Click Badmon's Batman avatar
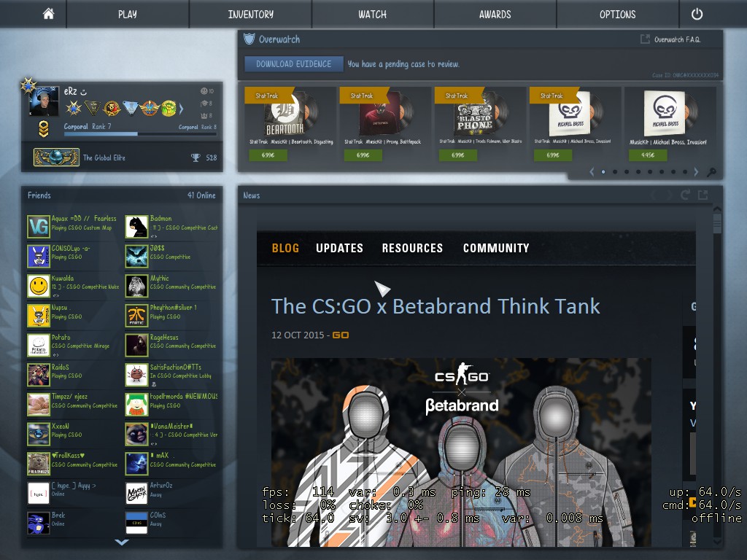The width and height of the screenshot is (747, 560). [x=136, y=227]
